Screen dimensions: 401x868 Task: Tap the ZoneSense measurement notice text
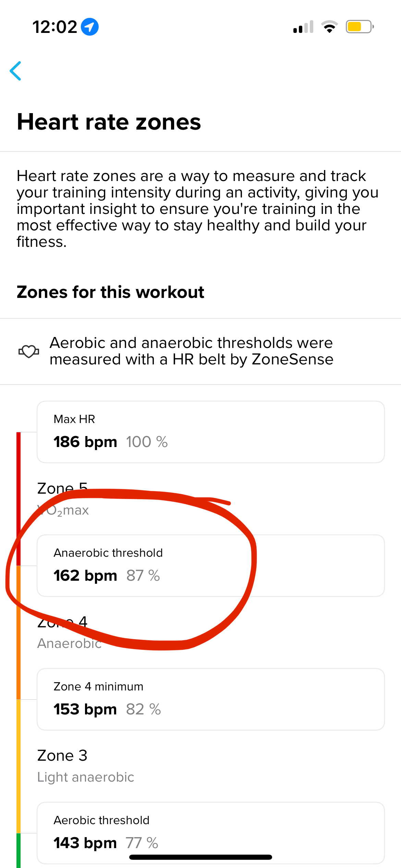click(x=191, y=351)
